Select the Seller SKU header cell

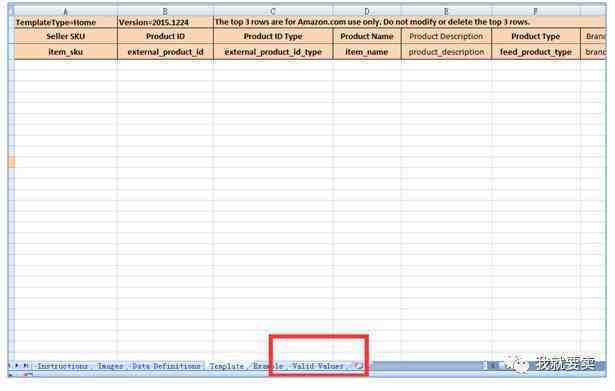[x=66, y=36]
